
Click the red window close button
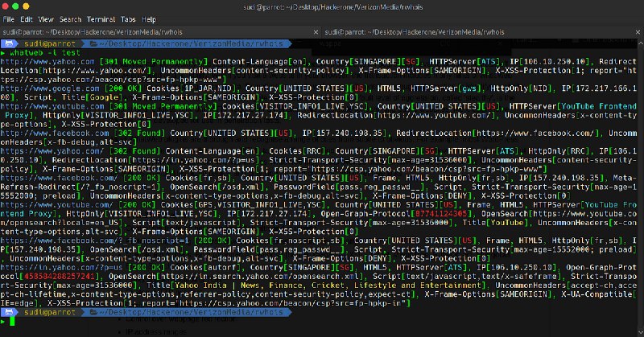(x=5, y=6)
